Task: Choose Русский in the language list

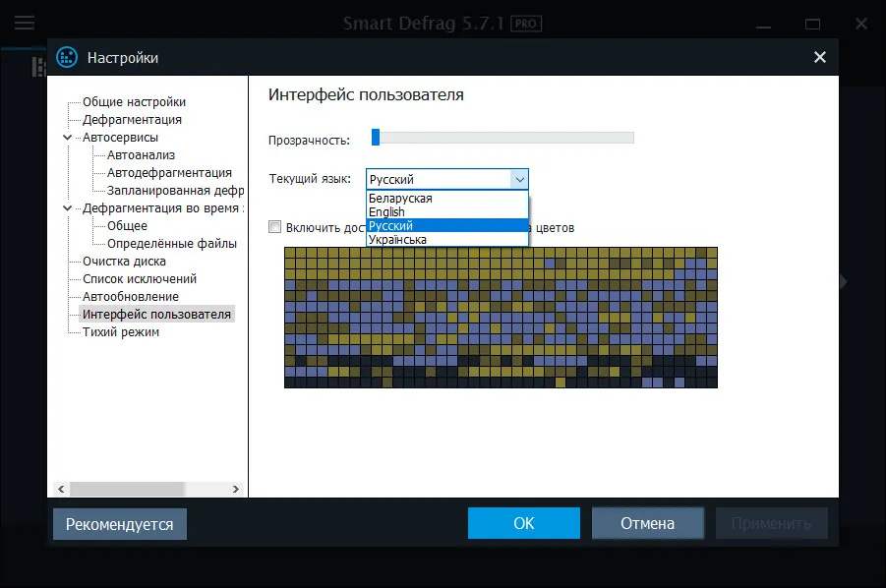Action: (447, 225)
